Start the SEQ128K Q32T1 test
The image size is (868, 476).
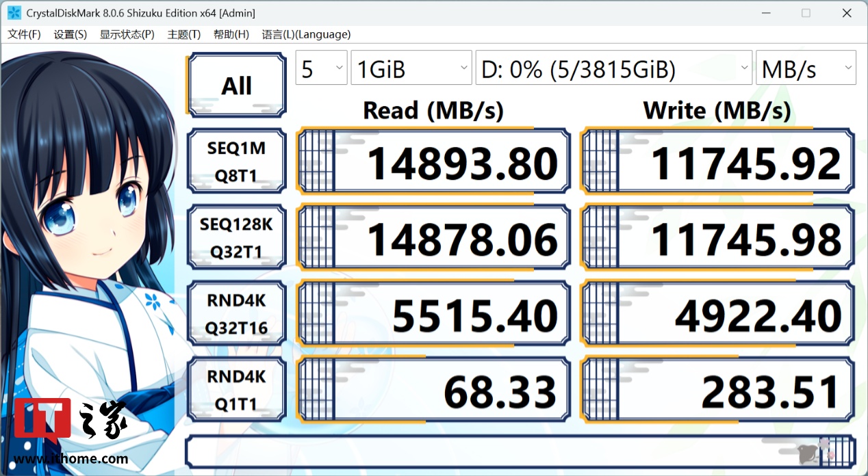[x=236, y=238]
